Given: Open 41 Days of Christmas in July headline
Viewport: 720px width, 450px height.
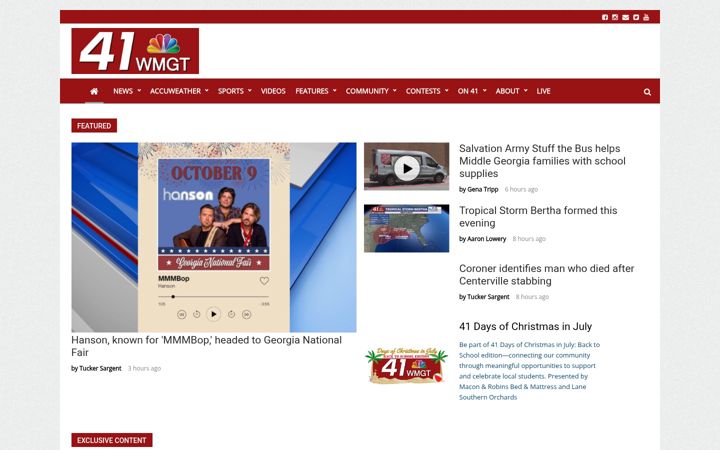Looking at the screenshot, I should click(525, 326).
